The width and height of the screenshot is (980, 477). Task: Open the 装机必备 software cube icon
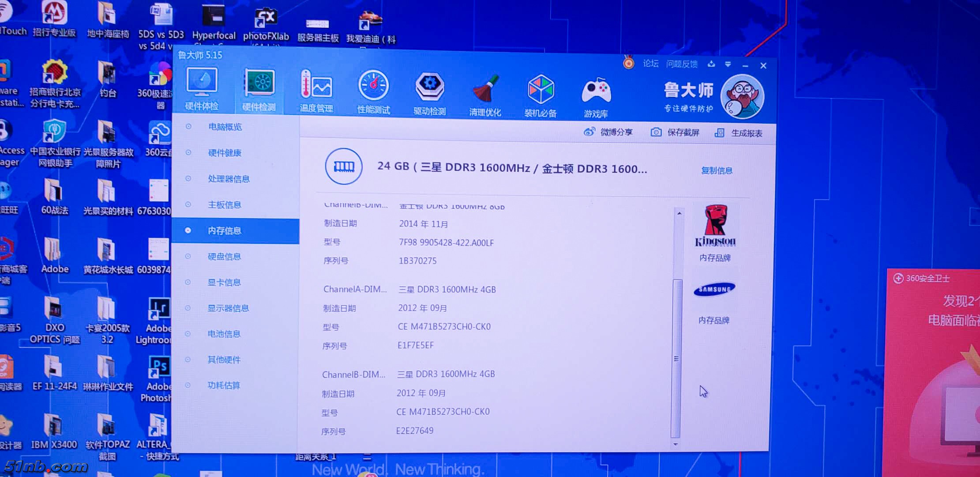(x=541, y=90)
